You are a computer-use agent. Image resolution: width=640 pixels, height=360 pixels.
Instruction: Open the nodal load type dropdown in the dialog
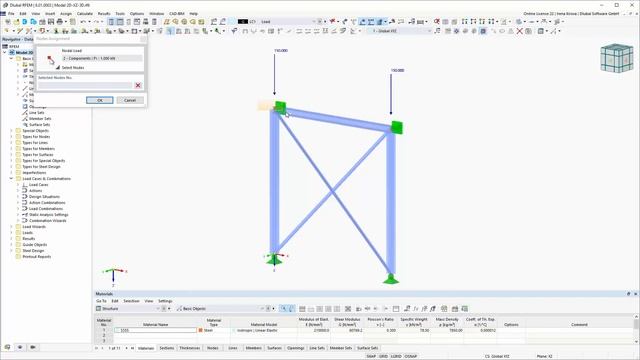pos(102,58)
